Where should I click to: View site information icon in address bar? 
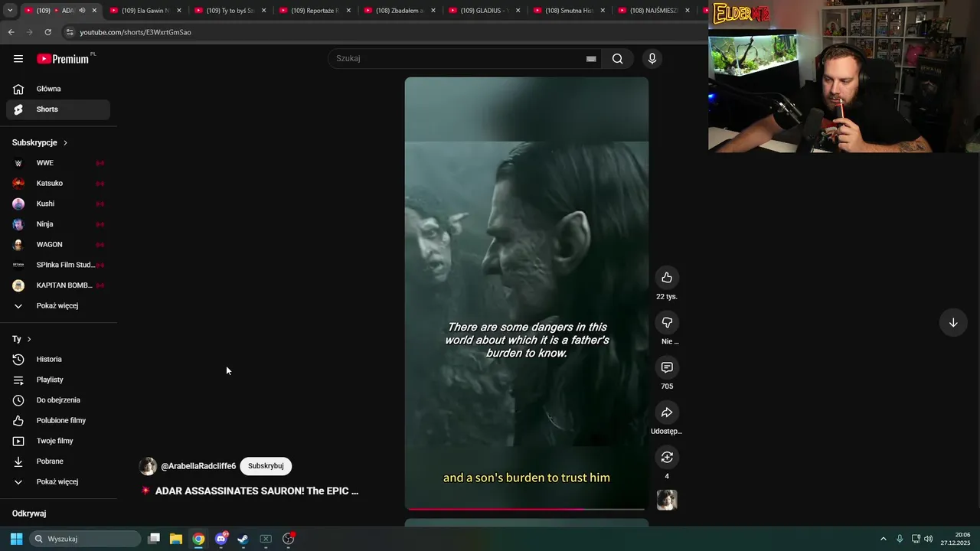coord(70,32)
